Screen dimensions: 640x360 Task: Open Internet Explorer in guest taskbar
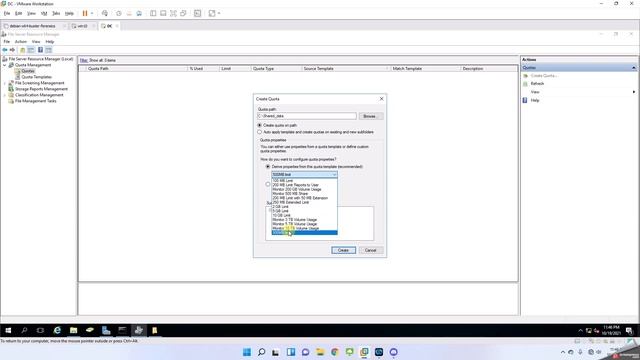57,330
